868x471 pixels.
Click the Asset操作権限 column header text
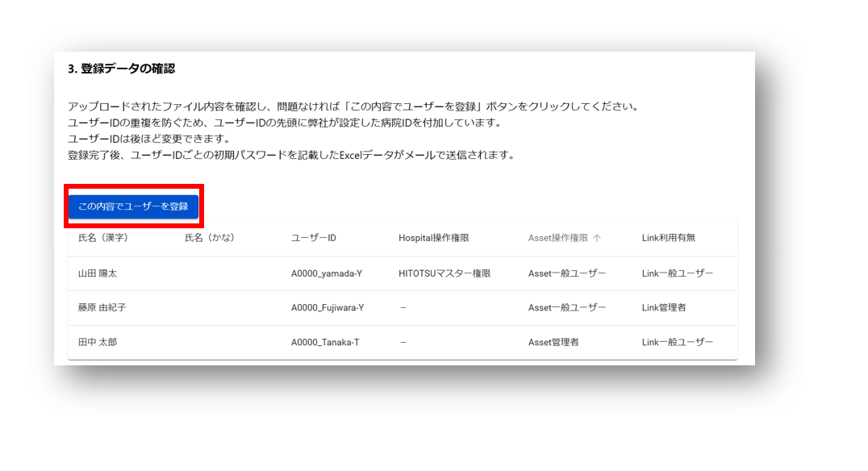pyautogui.click(x=559, y=238)
